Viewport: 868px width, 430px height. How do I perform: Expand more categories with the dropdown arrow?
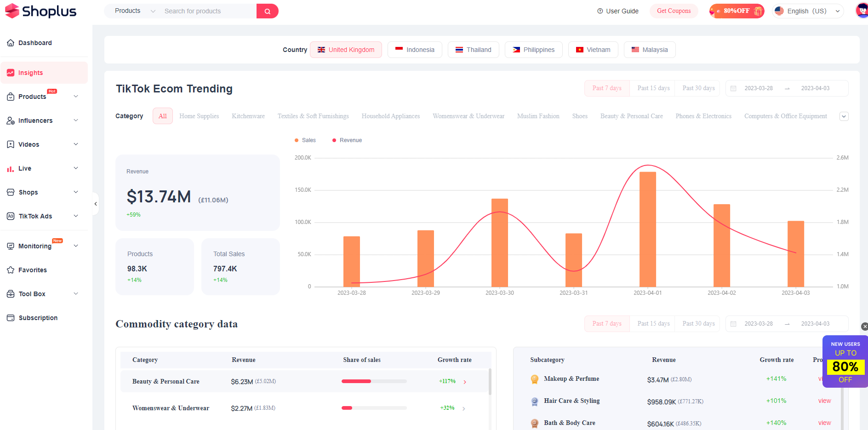coord(844,116)
